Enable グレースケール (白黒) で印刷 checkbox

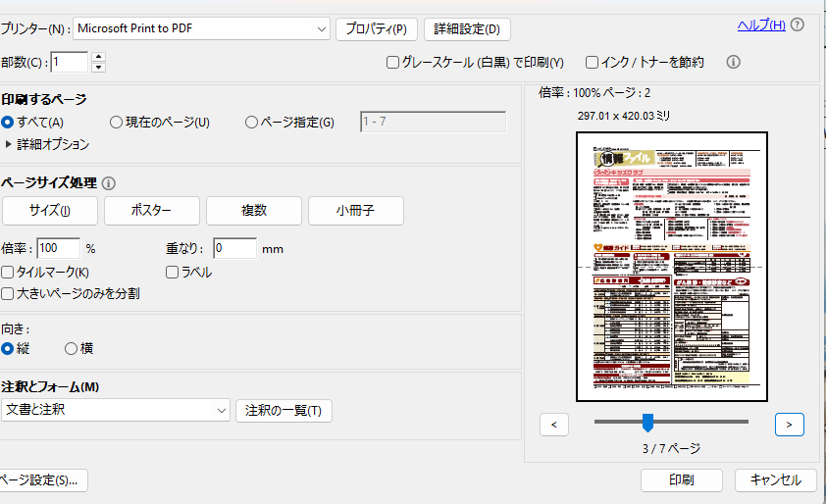tap(392, 63)
